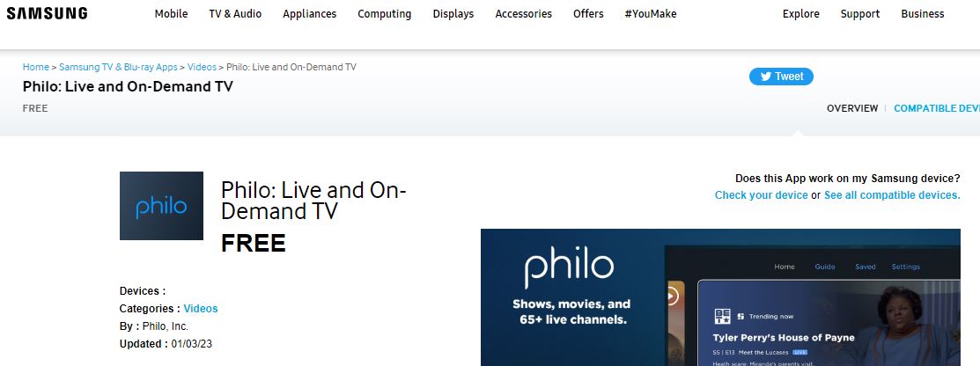Open the Accessories menu
Viewport: 980px width, 366px height.
point(524,14)
